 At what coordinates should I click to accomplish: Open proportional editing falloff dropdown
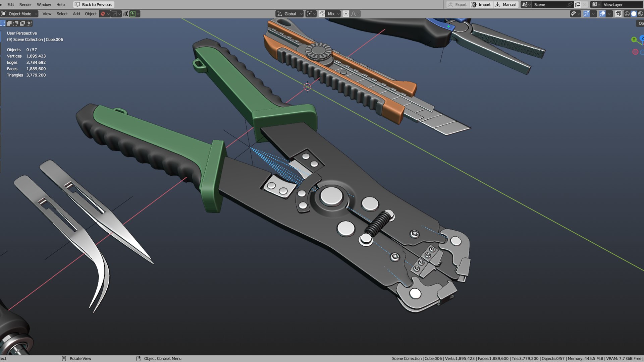point(355,14)
